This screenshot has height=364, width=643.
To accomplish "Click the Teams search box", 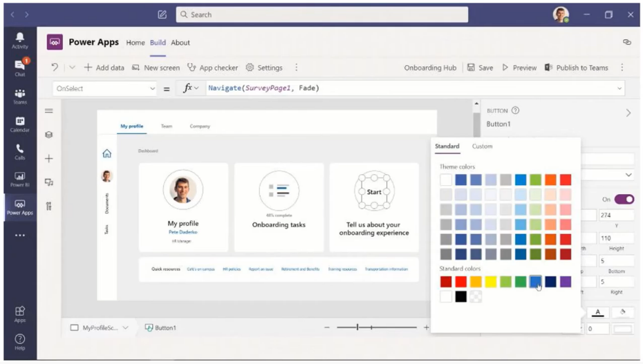I will coord(321,15).
